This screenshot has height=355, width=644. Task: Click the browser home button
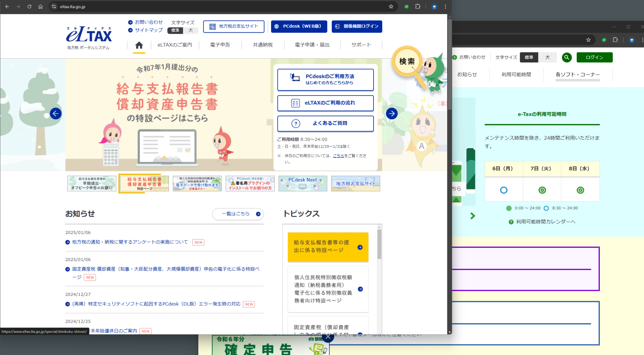click(x=41, y=6)
